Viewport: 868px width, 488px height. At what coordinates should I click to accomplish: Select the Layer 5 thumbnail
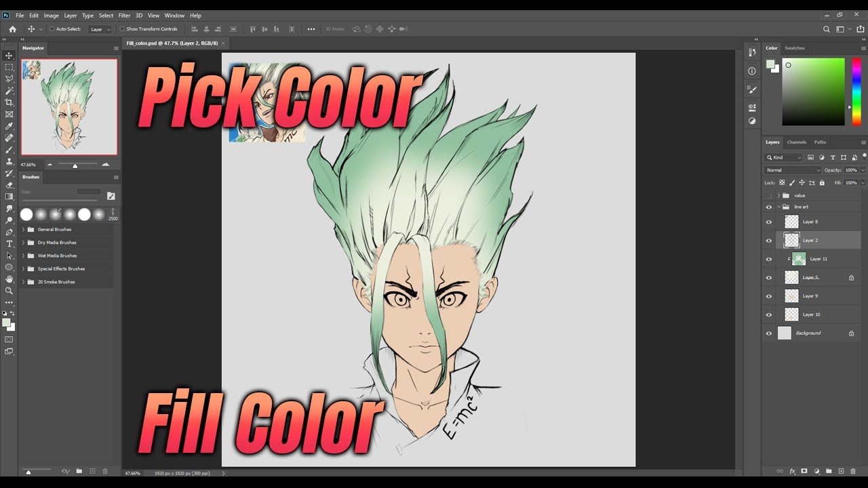[x=791, y=277]
